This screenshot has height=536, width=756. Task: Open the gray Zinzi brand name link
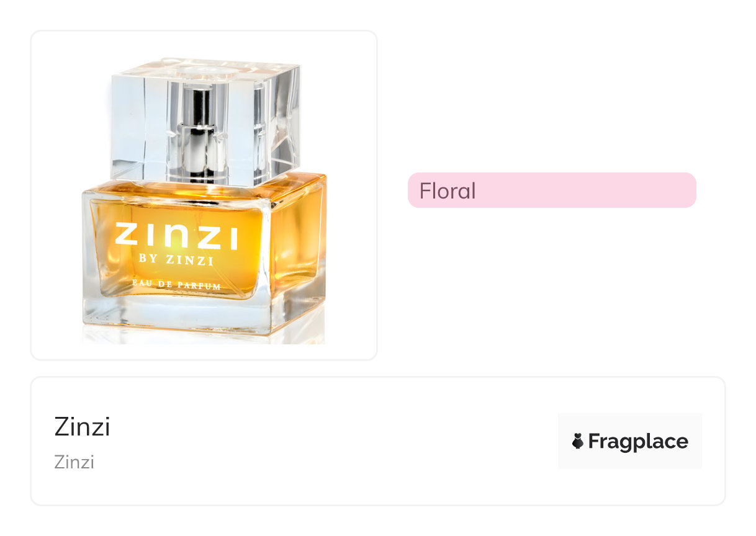74,462
